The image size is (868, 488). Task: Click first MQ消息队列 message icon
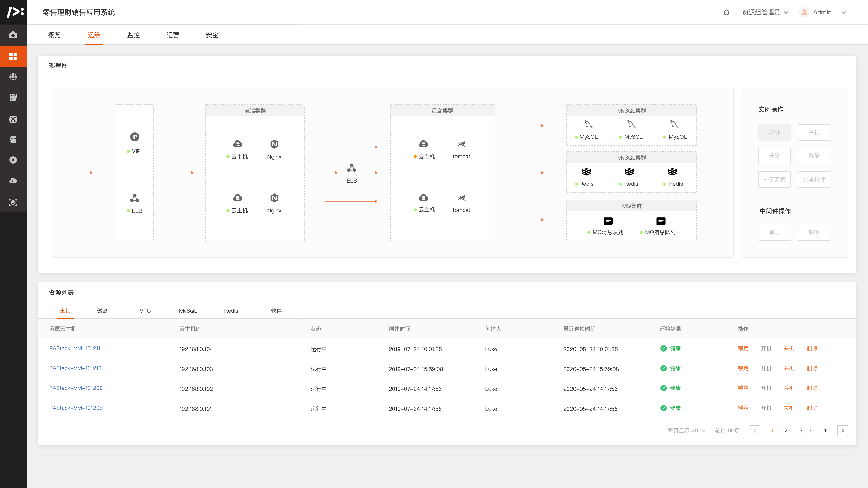click(608, 221)
